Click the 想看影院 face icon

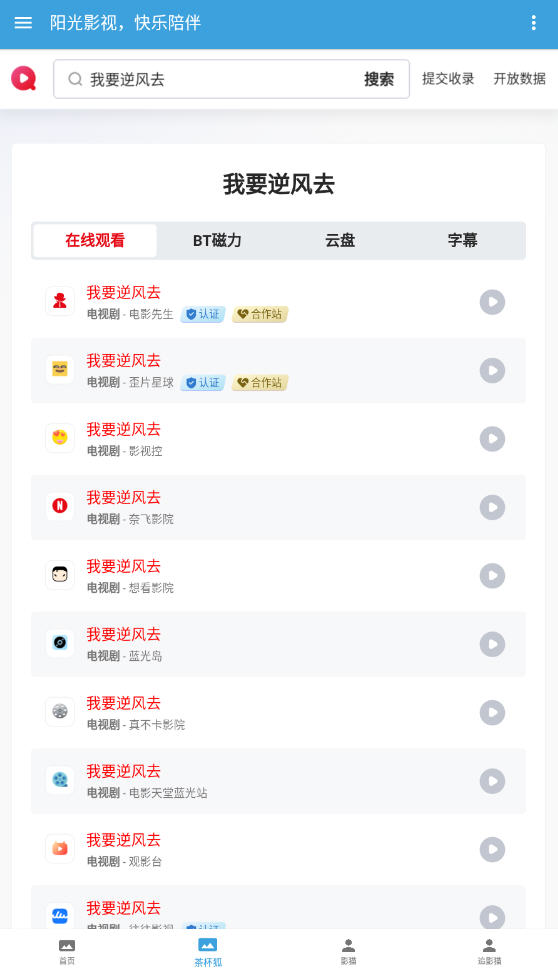tap(60, 575)
